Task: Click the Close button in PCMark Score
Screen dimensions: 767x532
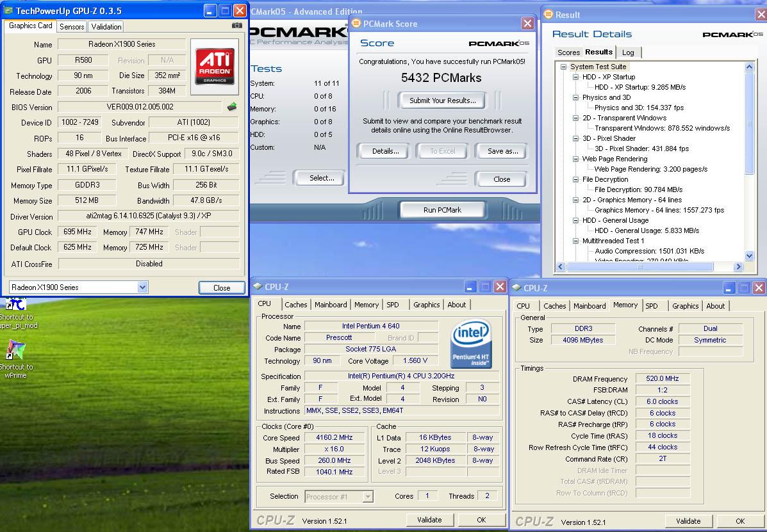Action: (x=502, y=179)
